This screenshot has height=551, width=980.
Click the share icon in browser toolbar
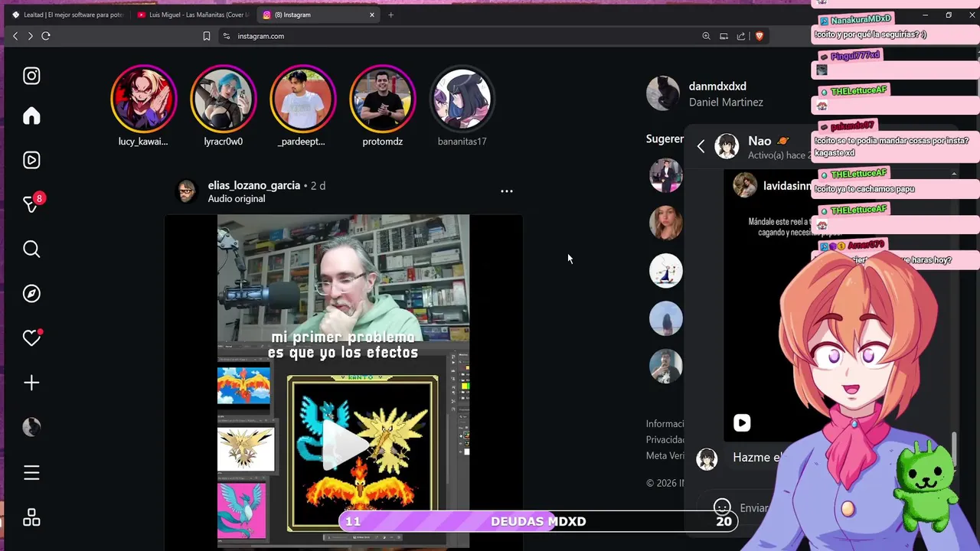741,36
